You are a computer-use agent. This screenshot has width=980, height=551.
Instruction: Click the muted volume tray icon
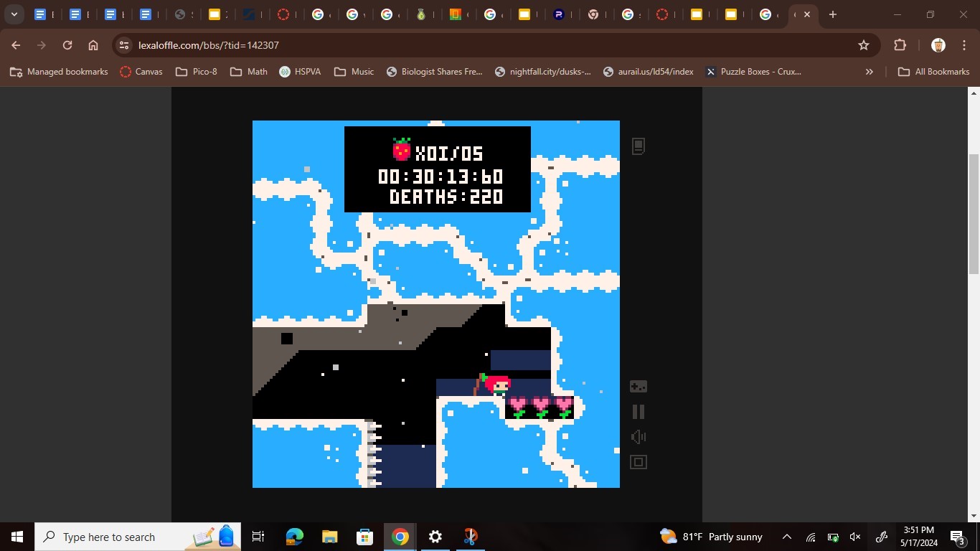click(x=855, y=537)
